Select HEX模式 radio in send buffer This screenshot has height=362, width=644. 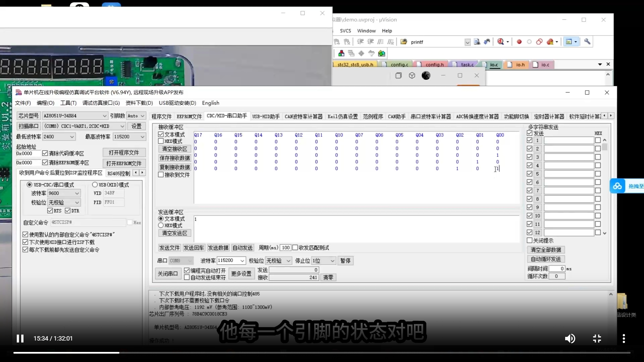[161, 225]
